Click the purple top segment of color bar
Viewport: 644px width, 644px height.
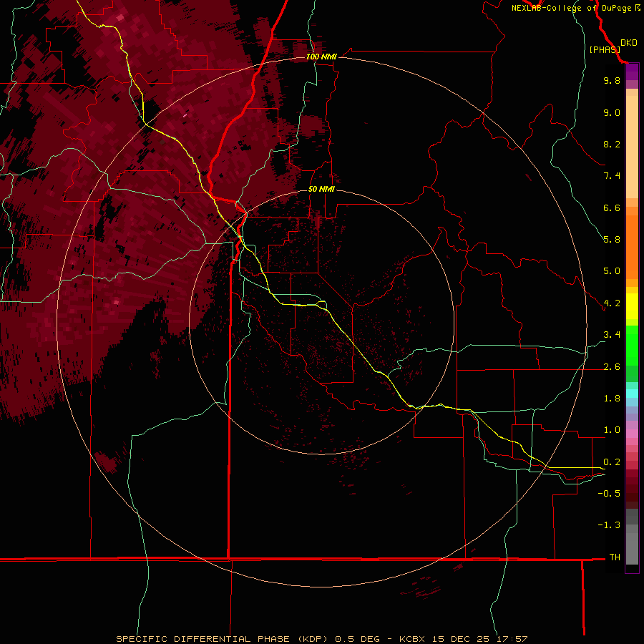click(632, 72)
